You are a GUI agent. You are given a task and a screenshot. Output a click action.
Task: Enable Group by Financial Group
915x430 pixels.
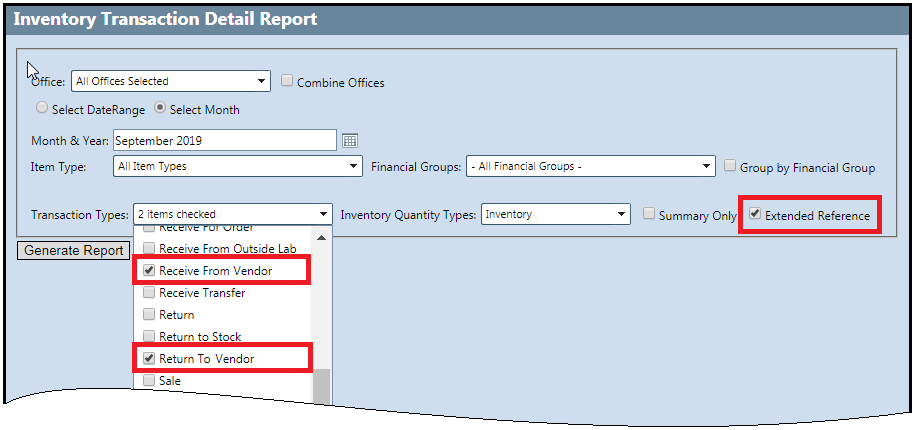[731, 167]
